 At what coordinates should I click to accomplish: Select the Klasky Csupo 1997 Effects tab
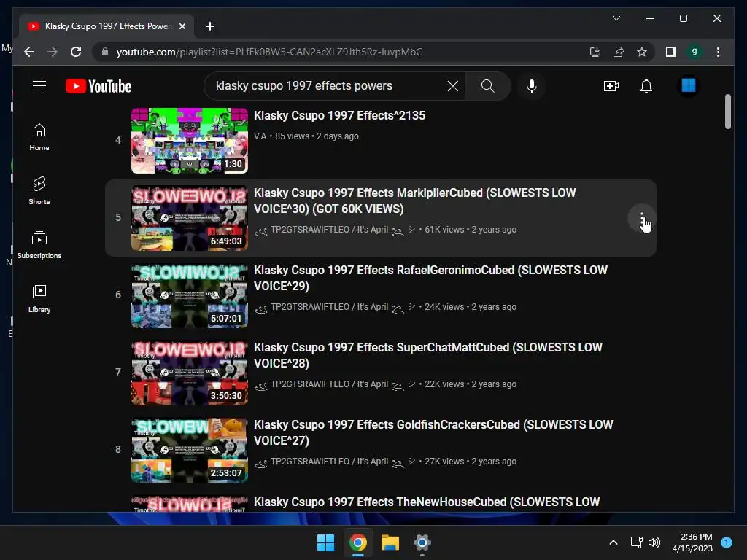107,26
